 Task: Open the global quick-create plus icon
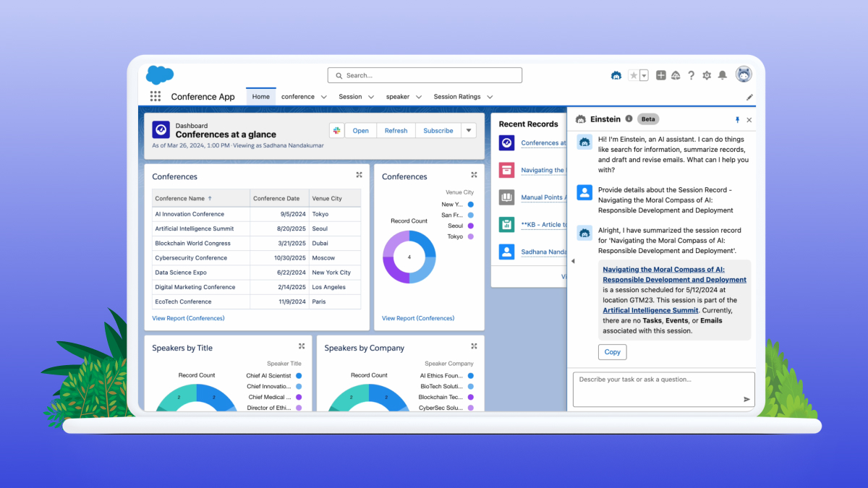tap(660, 75)
